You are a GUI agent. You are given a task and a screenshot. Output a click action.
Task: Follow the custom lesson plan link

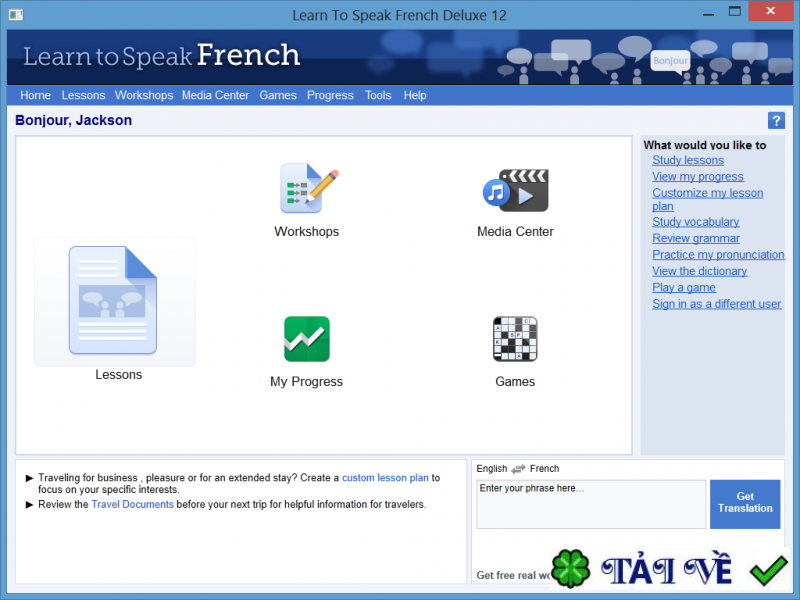(385, 477)
